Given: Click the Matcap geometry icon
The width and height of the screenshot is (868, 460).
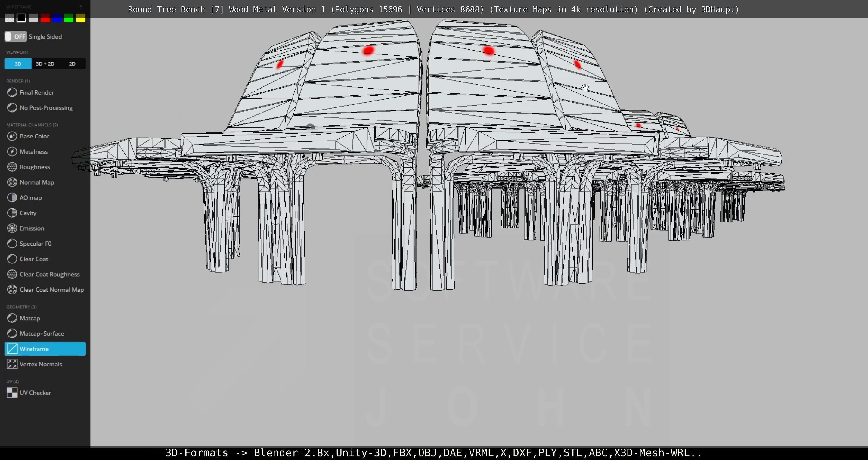Looking at the screenshot, I should [x=12, y=318].
